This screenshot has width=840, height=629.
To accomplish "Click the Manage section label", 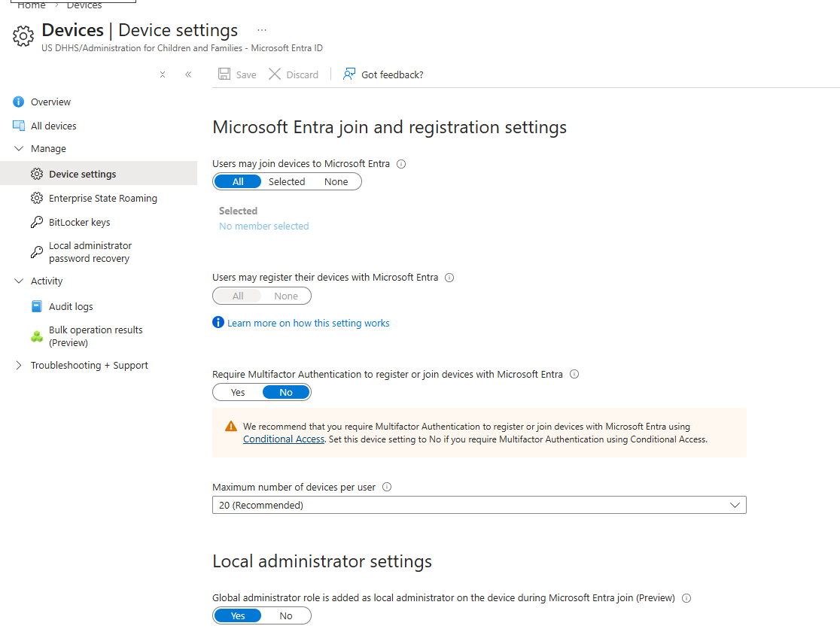I will (48, 148).
